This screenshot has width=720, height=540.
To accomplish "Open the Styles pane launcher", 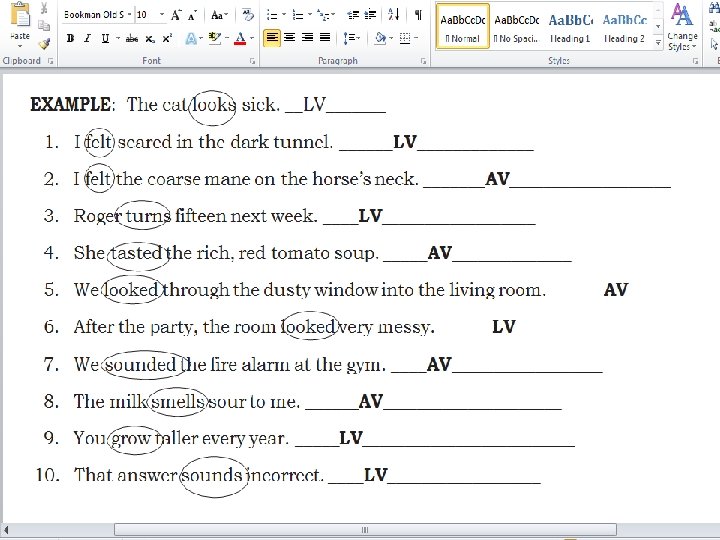I will (x=695, y=61).
